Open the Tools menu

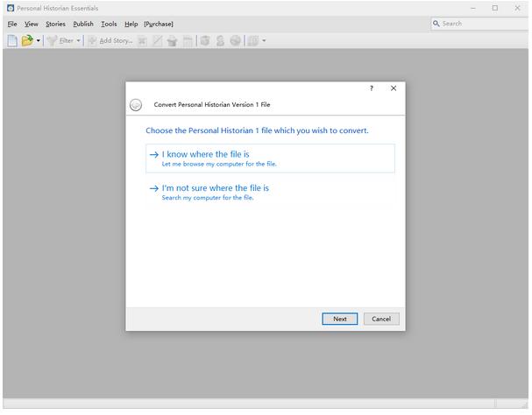tap(109, 24)
